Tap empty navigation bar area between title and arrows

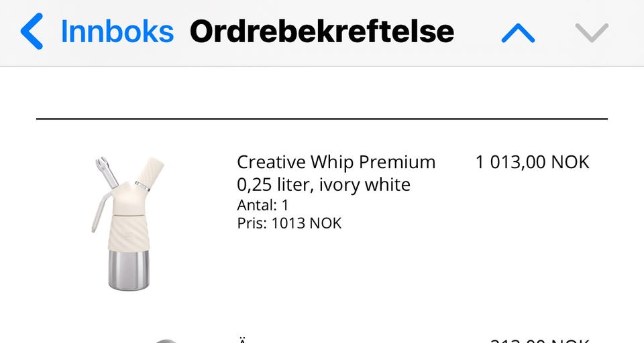(477, 32)
